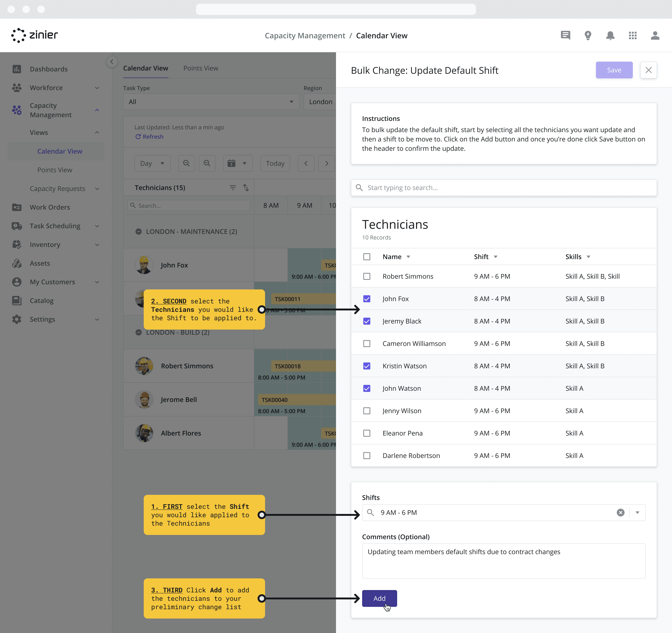Image resolution: width=672 pixels, height=633 pixels.
Task: Sort by Shift column arrow
Action: point(496,257)
